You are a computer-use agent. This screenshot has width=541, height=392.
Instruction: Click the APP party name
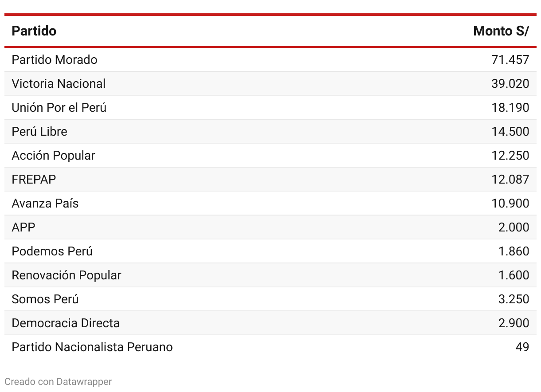23,227
